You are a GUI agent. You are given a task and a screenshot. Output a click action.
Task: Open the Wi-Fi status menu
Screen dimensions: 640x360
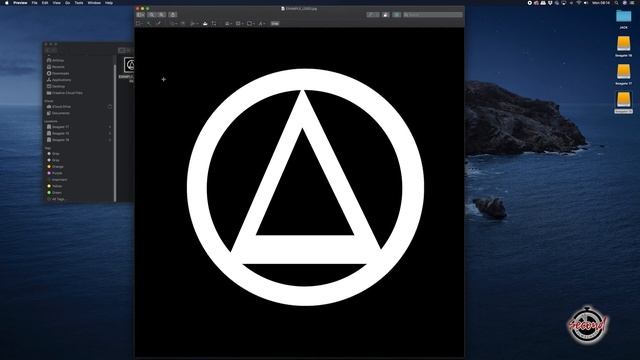click(578, 3)
